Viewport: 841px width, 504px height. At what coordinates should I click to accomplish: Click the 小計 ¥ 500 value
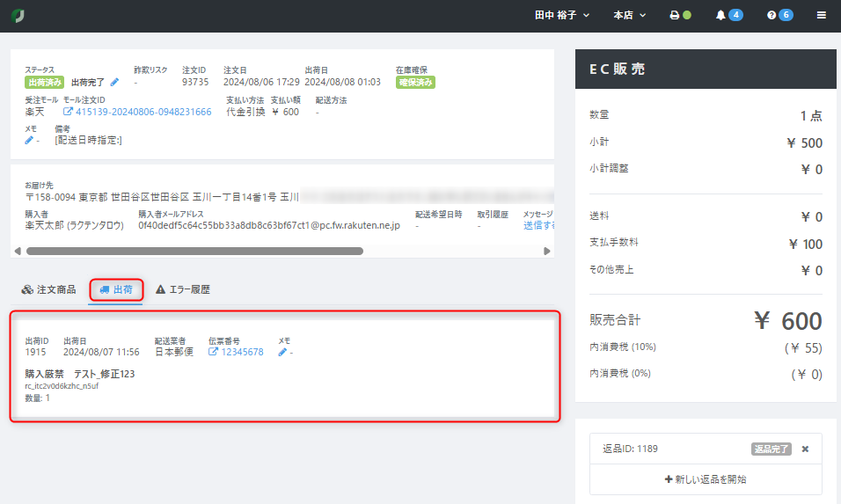pos(805,142)
